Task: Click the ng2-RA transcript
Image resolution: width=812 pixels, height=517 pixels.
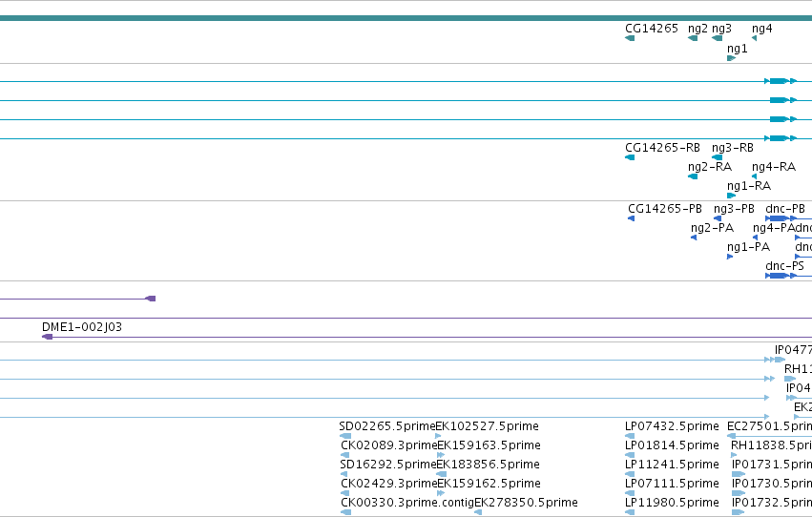Action: point(693,176)
